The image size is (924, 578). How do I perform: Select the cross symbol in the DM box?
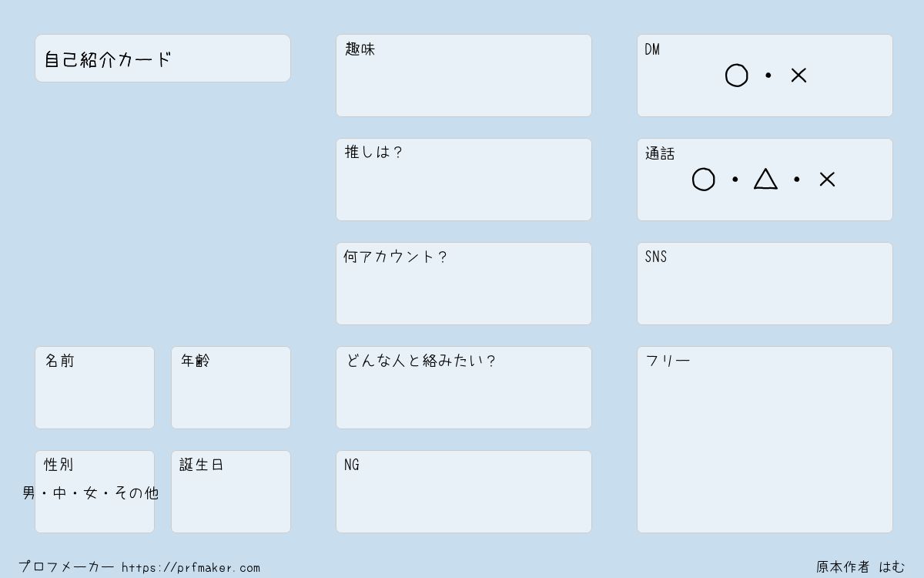pos(798,76)
